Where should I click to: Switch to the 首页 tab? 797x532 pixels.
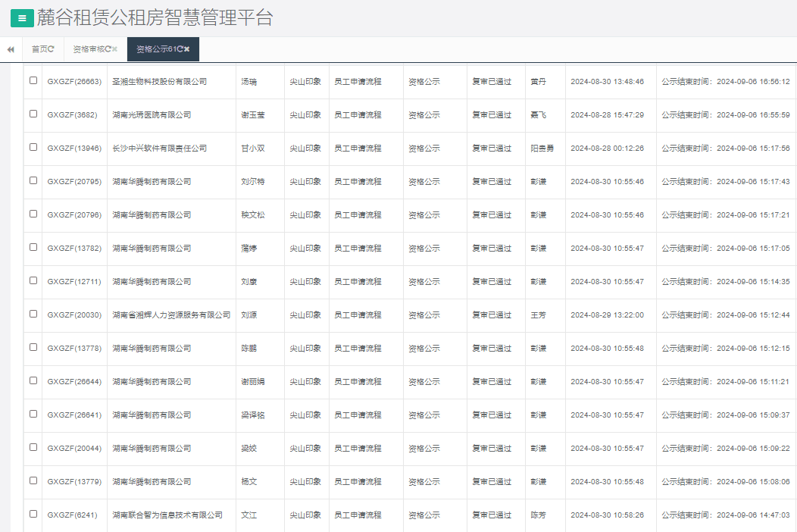coord(42,48)
